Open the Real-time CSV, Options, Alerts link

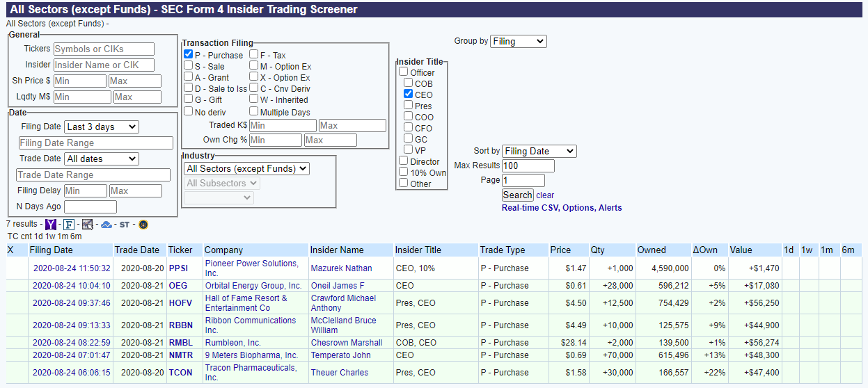562,207
